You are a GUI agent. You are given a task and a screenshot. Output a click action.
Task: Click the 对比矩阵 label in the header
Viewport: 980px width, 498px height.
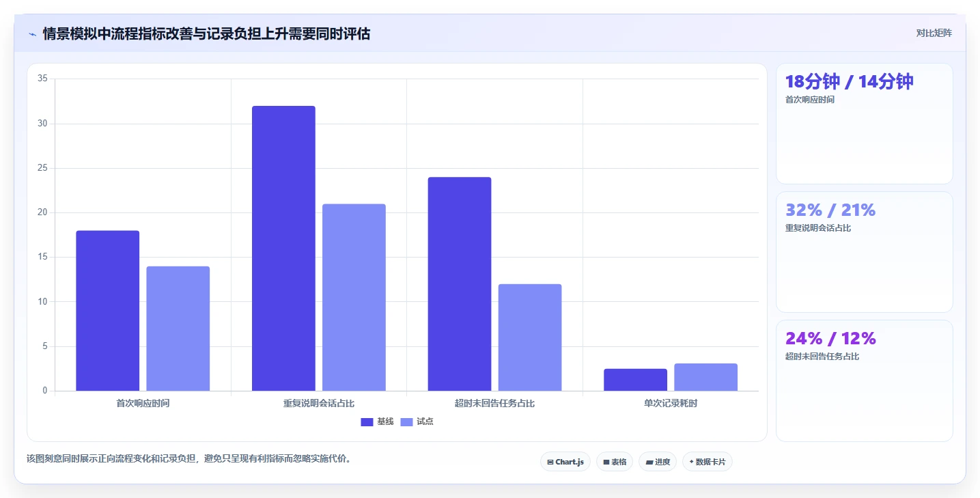934,33
